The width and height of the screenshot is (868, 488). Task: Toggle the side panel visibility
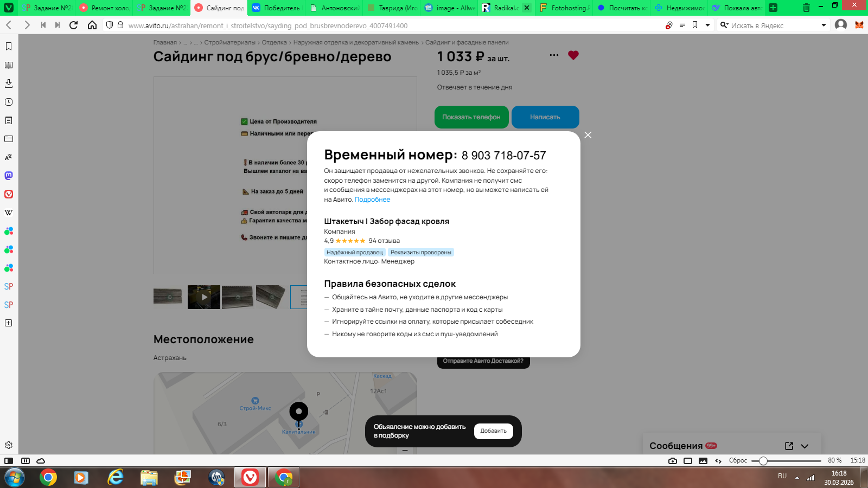click(x=9, y=461)
